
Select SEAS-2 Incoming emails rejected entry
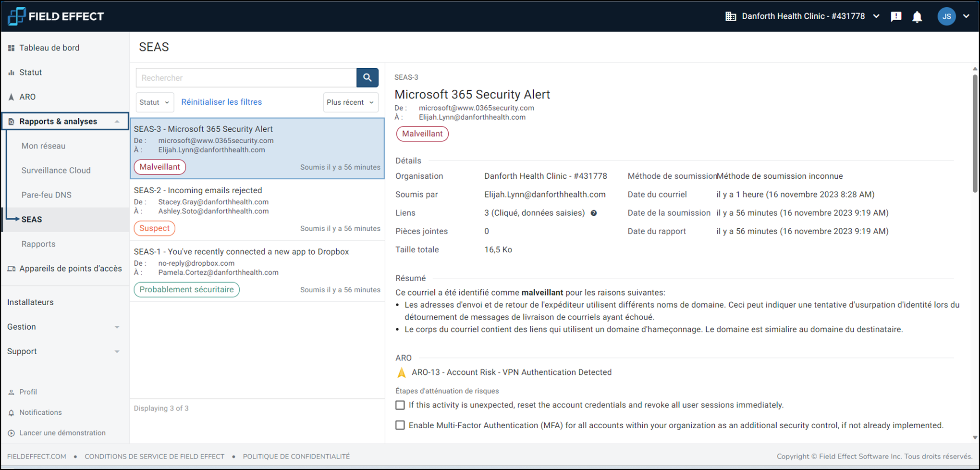pos(257,210)
